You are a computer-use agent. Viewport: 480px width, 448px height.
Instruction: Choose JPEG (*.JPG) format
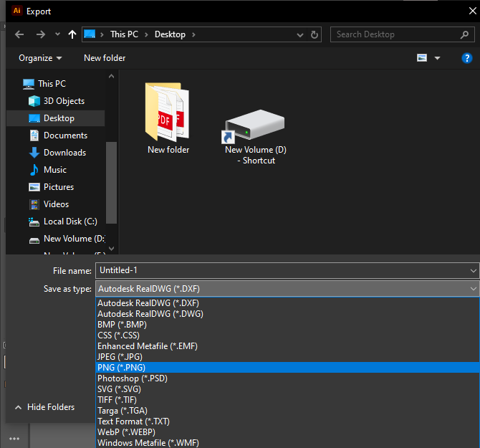pyautogui.click(x=287, y=357)
